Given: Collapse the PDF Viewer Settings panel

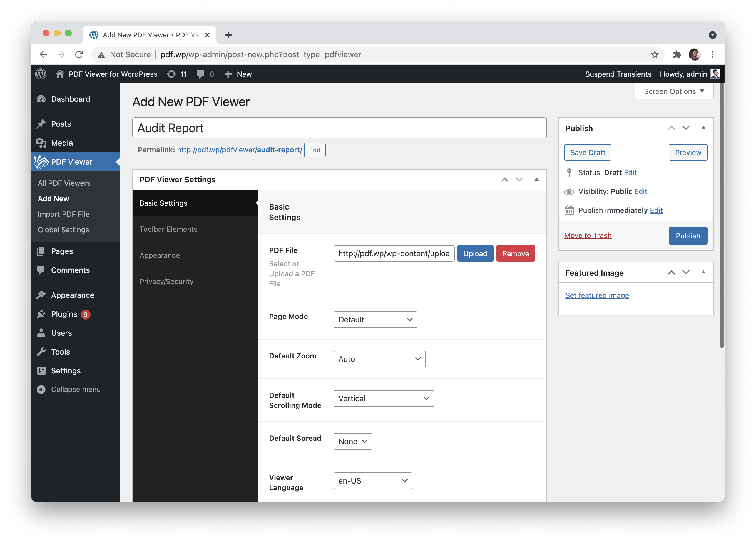Looking at the screenshot, I should coord(536,179).
